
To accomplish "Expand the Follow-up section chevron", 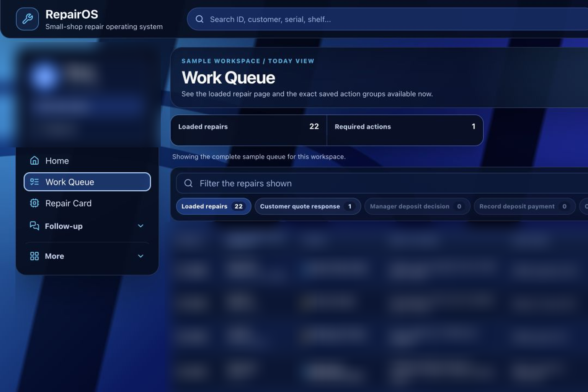I will (x=140, y=226).
